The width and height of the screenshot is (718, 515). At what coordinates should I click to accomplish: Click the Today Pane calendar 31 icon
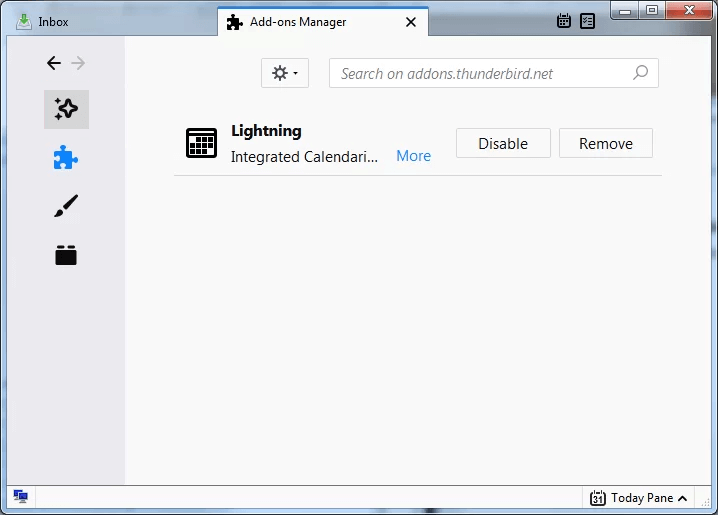tap(598, 498)
